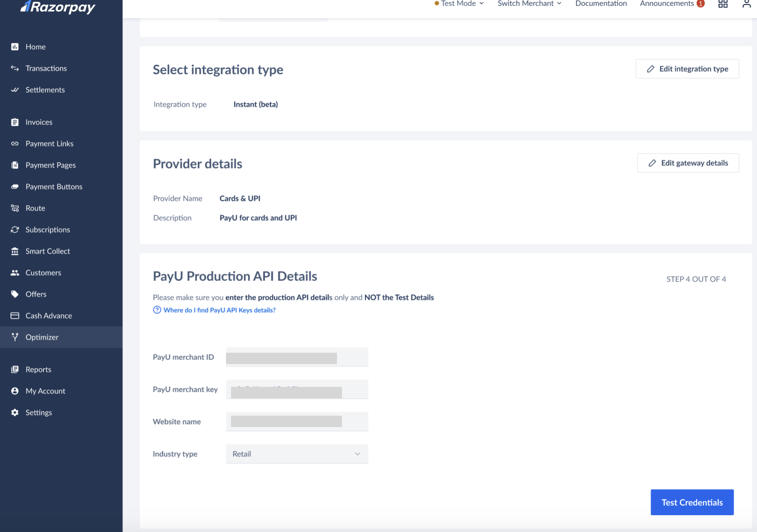757x532 pixels.
Task: Click the Customers people icon
Action: click(15, 272)
